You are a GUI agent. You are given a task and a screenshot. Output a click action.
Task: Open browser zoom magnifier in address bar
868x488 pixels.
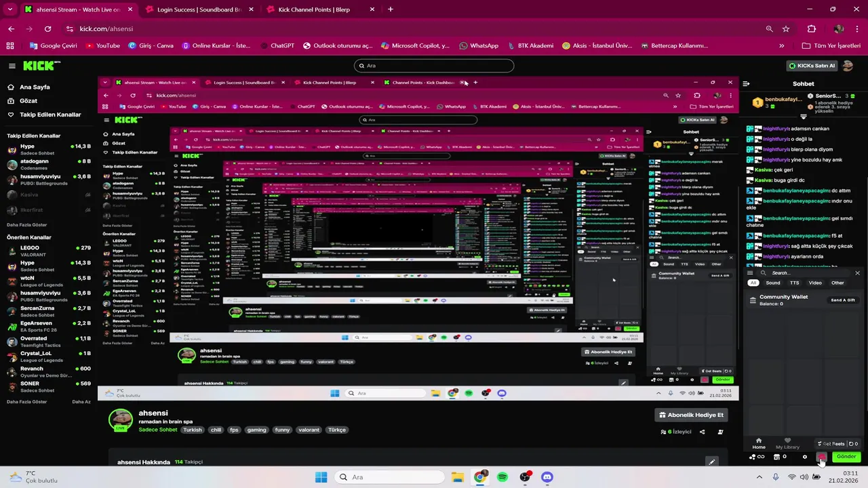pos(769,29)
